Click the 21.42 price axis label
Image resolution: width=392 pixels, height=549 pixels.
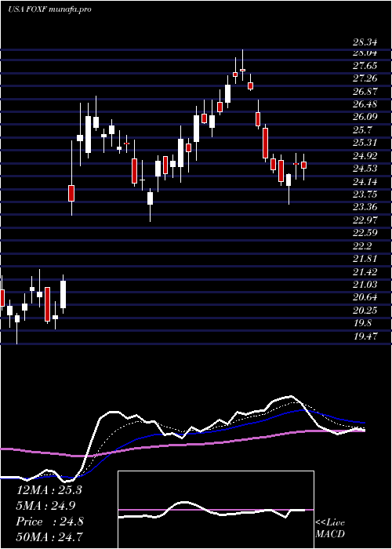[x=365, y=271]
